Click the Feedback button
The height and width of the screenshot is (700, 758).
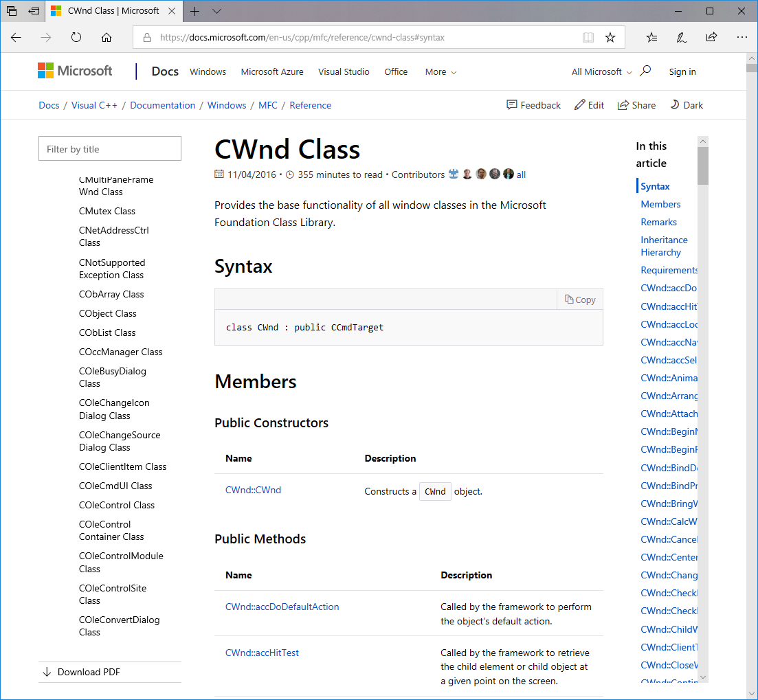[x=533, y=105]
